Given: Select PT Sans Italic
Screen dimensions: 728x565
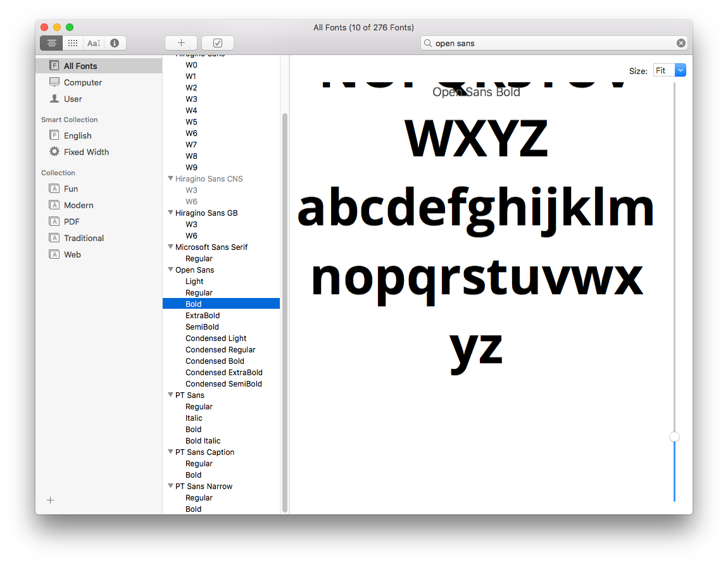Looking at the screenshot, I should 221,418.
